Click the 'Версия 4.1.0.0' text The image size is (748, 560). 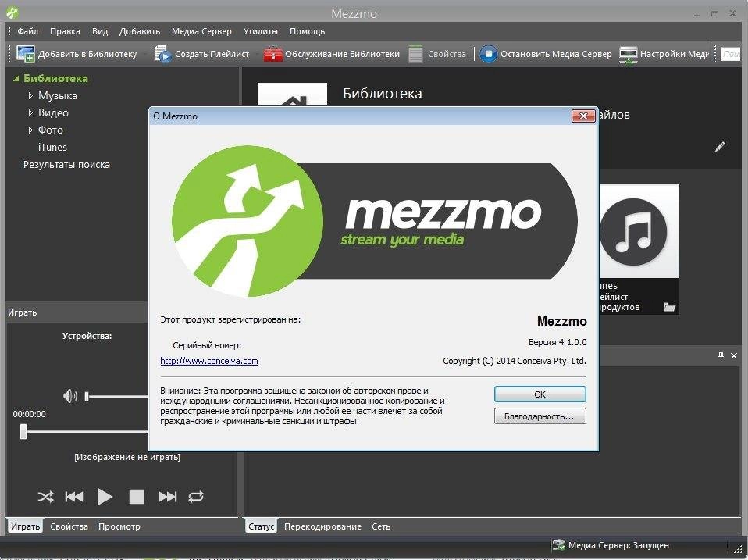click(x=557, y=342)
